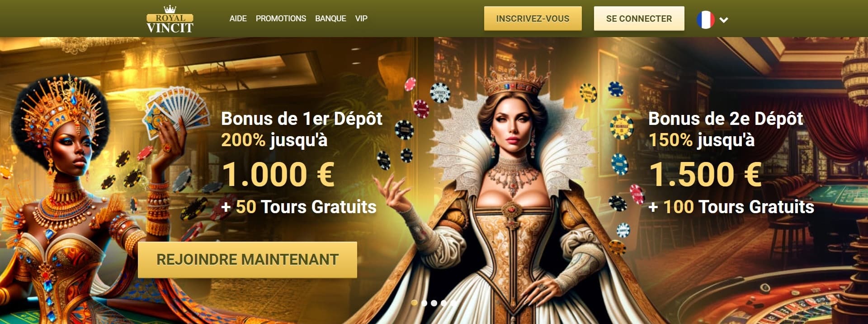
Task: Go to the PROMOTIONS page
Action: [x=281, y=19]
